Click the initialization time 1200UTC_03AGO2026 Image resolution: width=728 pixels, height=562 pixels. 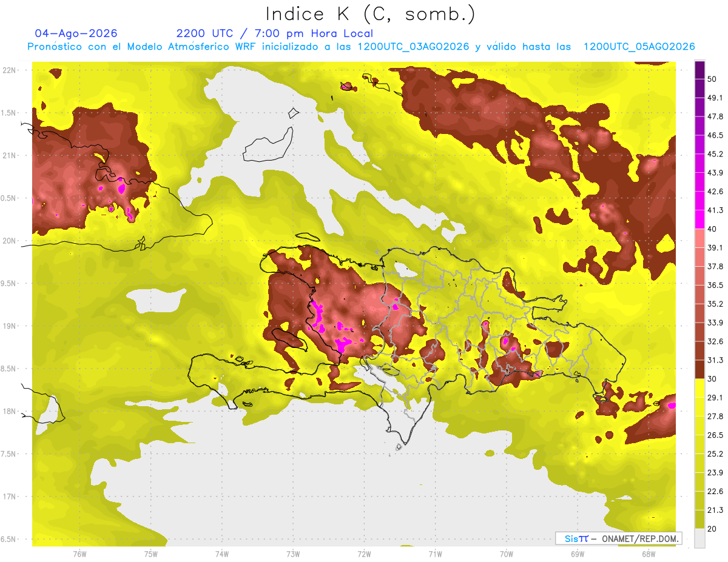click(x=414, y=47)
